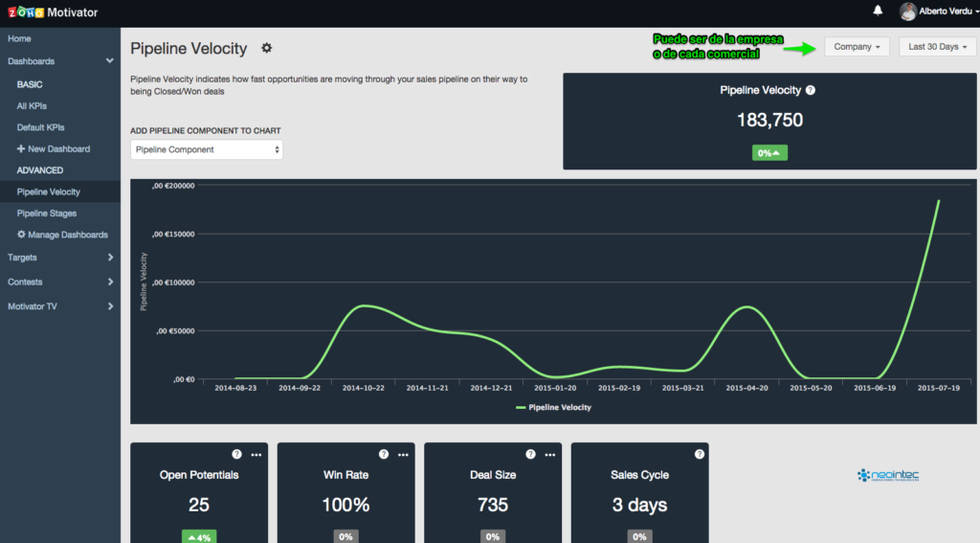This screenshot has height=543, width=980.
Task: Click the Zoho Motivator logo
Action: point(53,11)
